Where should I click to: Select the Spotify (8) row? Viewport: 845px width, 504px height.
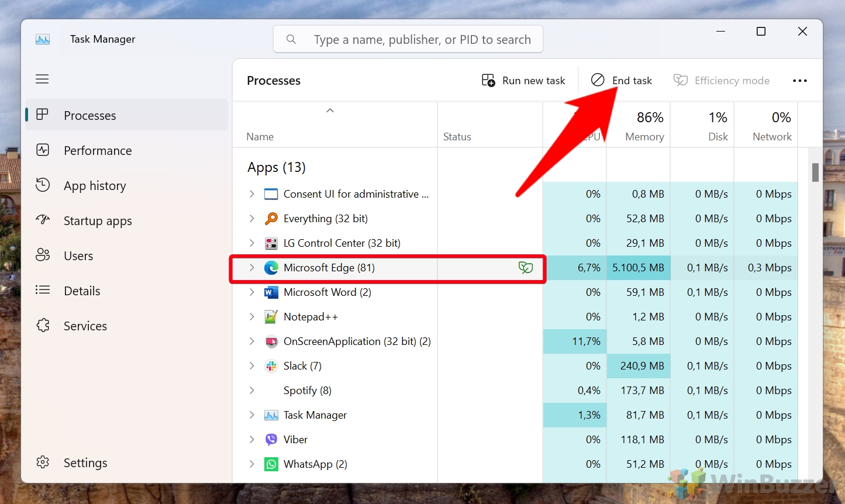pyautogui.click(x=515, y=391)
